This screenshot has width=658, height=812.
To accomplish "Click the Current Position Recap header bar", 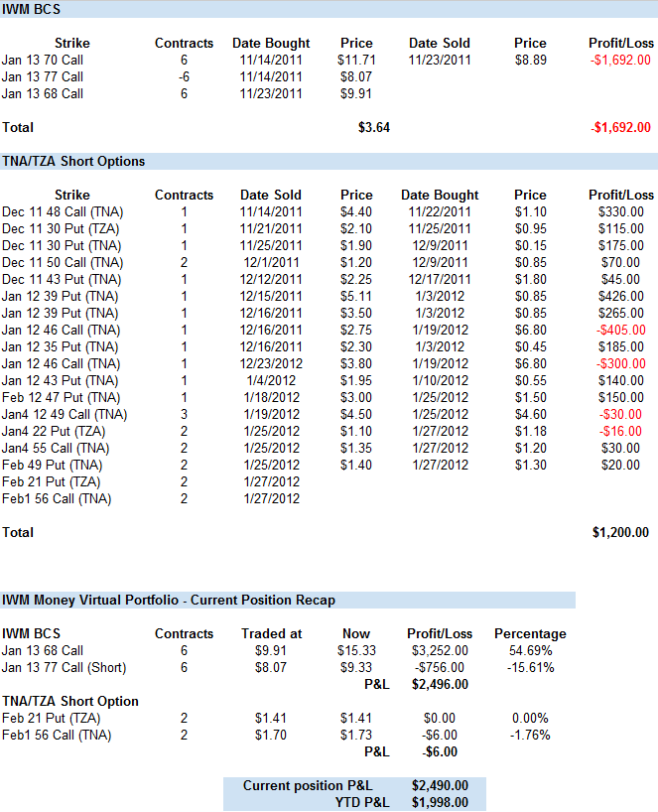I will [x=288, y=600].
